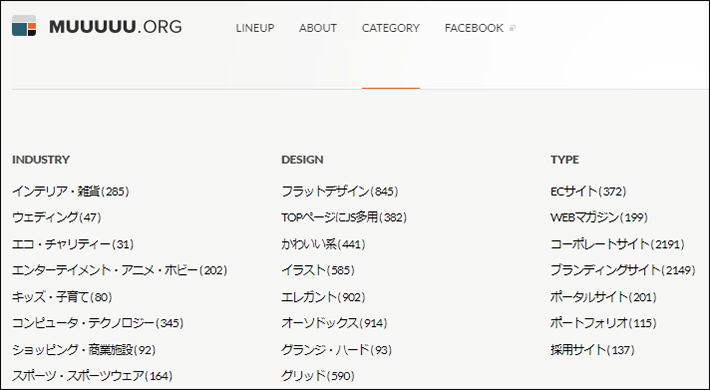Select WEBマガジン(199) type link

pyautogui.click(x=599, y=217)
